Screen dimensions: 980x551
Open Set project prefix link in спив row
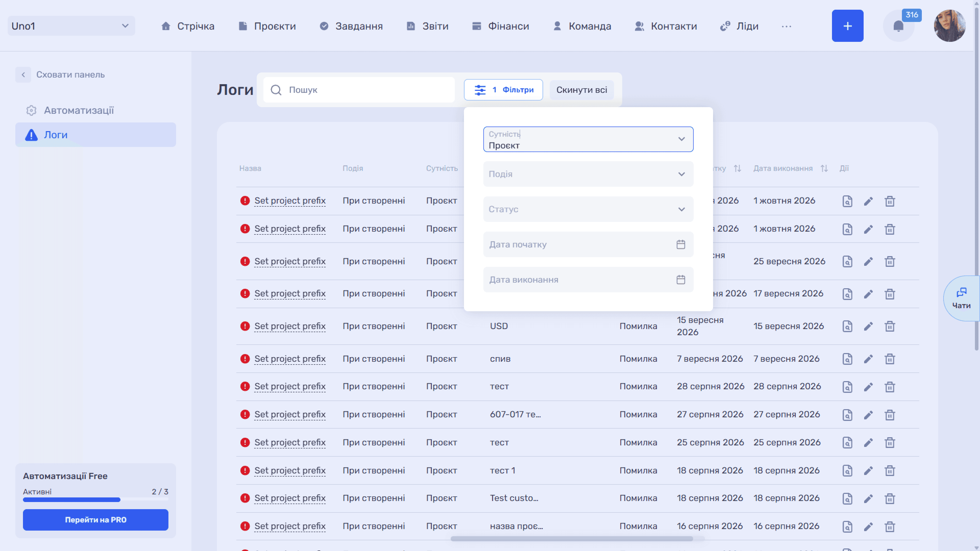(290, 359)
